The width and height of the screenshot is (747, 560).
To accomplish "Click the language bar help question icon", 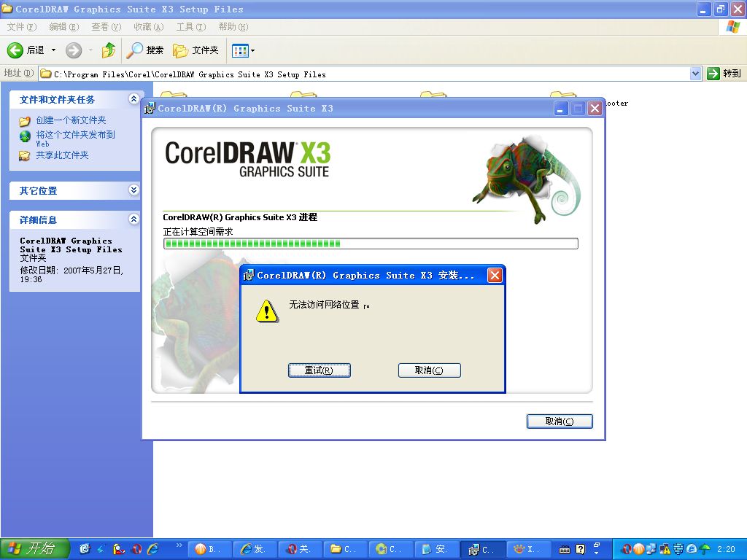I will tap(580, 549).
